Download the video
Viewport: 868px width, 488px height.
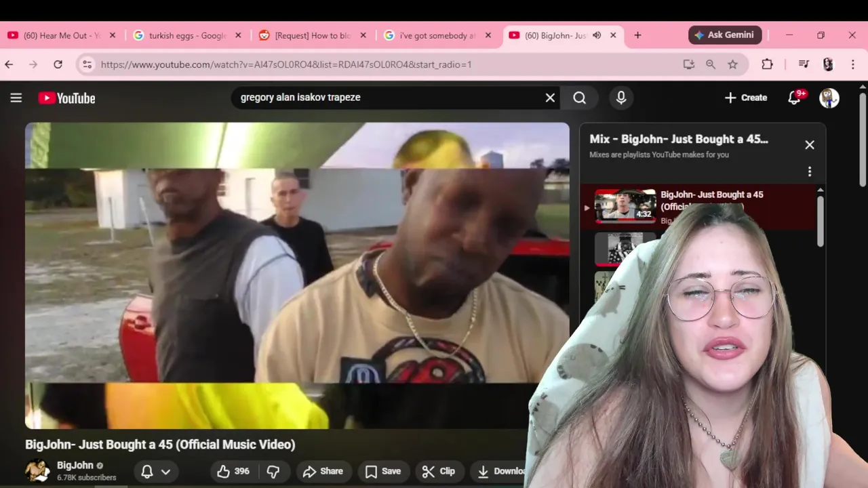point(500,471)
